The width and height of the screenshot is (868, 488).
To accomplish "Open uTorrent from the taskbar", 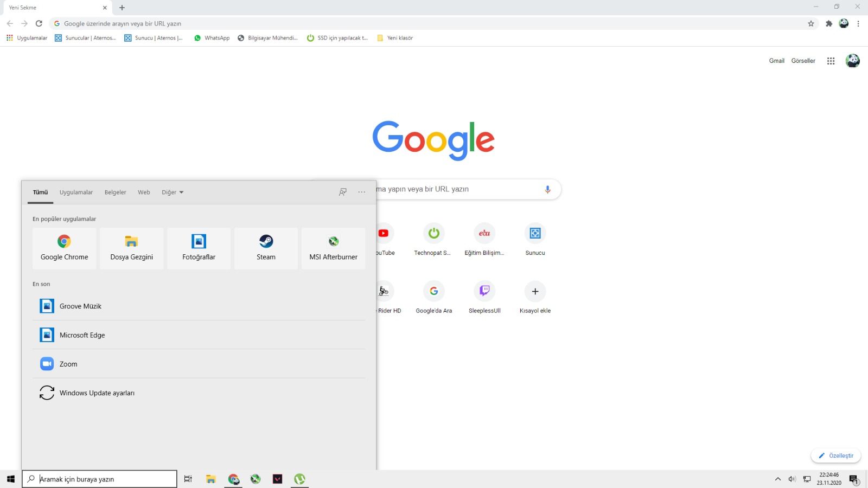I will 299,479.
